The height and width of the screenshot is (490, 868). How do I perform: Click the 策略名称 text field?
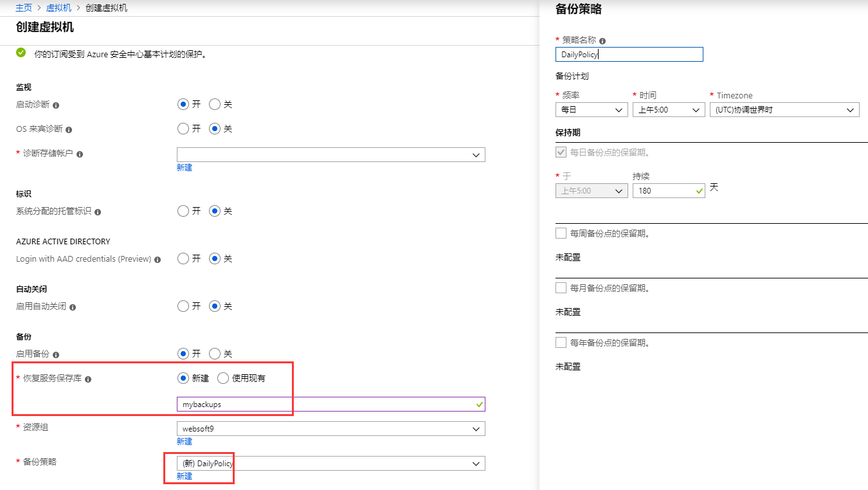[x=629, y=55]
